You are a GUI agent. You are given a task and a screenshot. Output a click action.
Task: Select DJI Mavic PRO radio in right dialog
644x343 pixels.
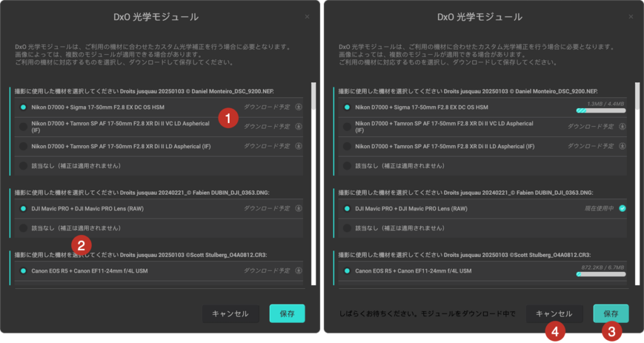coord(347,209)
